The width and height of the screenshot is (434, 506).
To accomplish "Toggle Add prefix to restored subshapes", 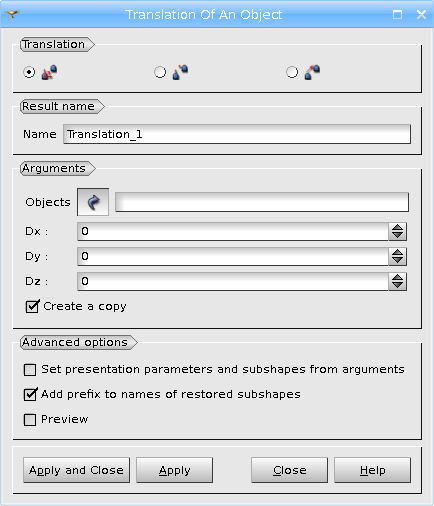I will 30,395.
